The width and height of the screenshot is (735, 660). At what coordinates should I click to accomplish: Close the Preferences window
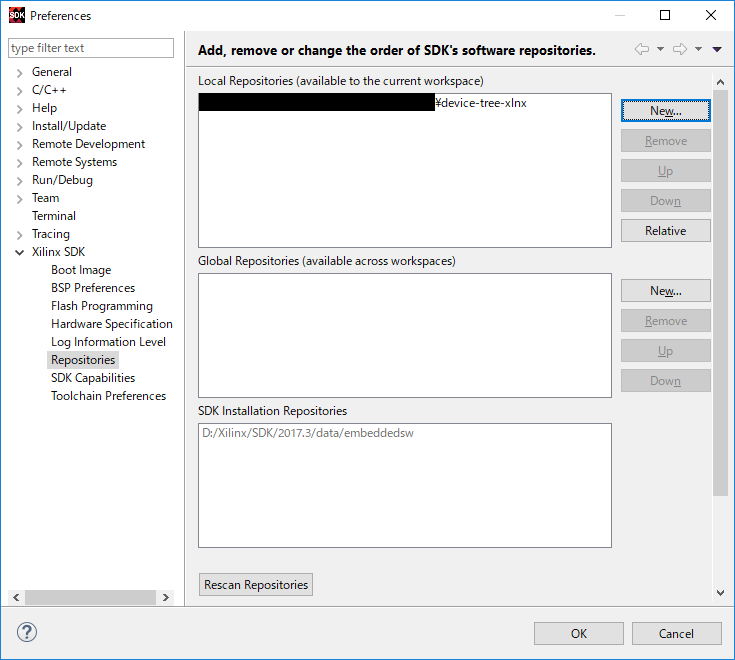point(711,15)
